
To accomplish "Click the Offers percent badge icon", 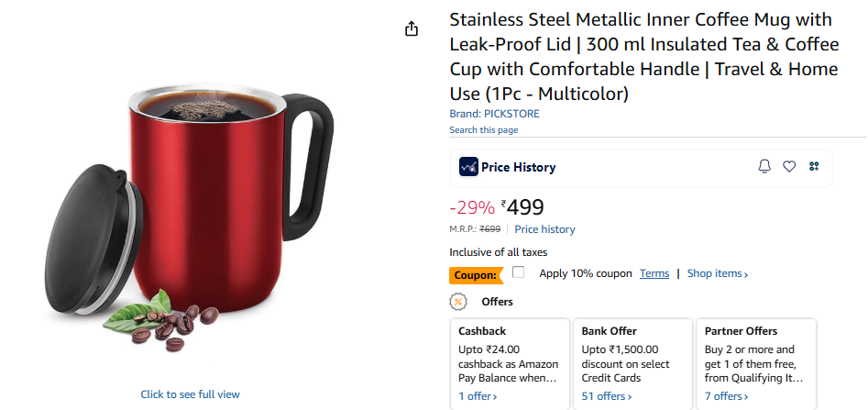I will pyautogui.click(x=458, y=301).
